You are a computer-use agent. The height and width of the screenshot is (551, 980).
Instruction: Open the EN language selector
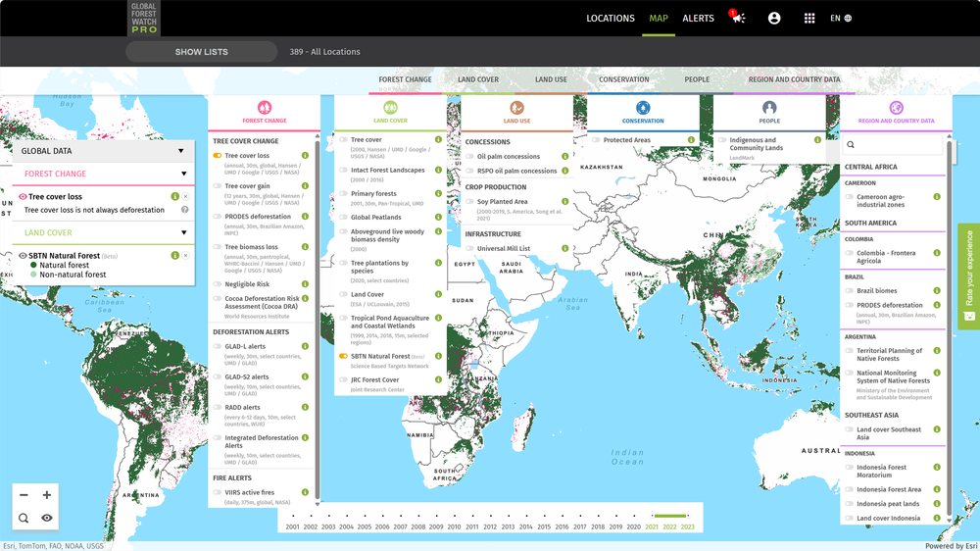pos(841,18)
